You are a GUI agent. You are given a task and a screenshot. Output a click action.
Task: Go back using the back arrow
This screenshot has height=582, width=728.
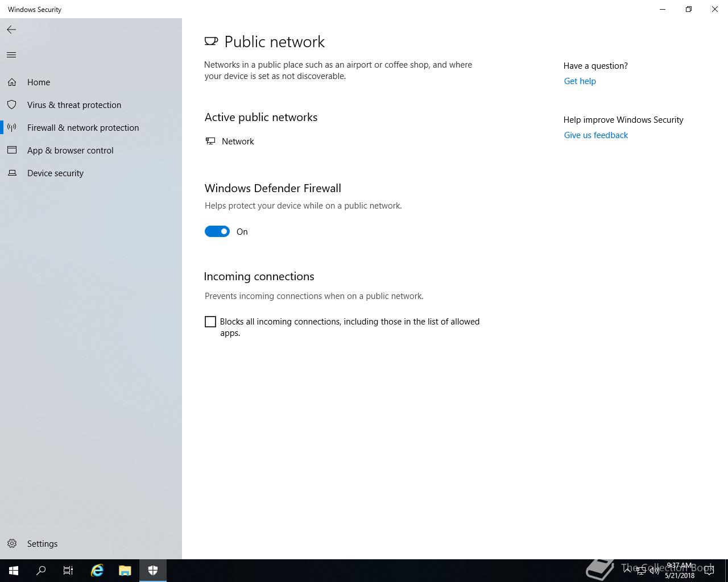coord(11,30)
